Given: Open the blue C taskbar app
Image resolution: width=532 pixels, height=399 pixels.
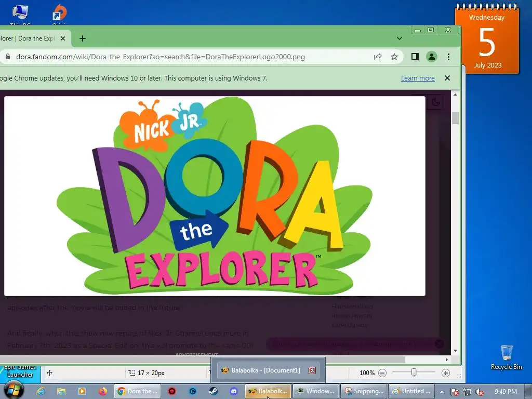Looking at the screenshot, I should [x=192, y=391].
